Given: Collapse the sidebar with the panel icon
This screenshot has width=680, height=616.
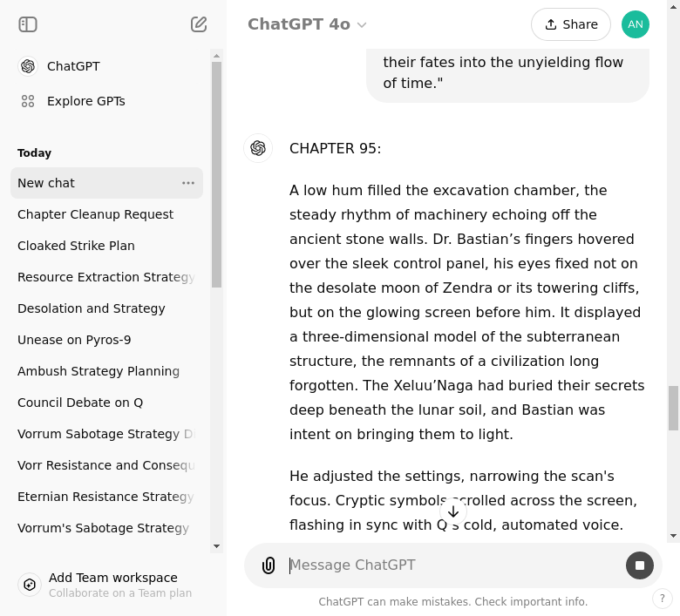Looking at the screenshot, I should click(x=28, y=24).
